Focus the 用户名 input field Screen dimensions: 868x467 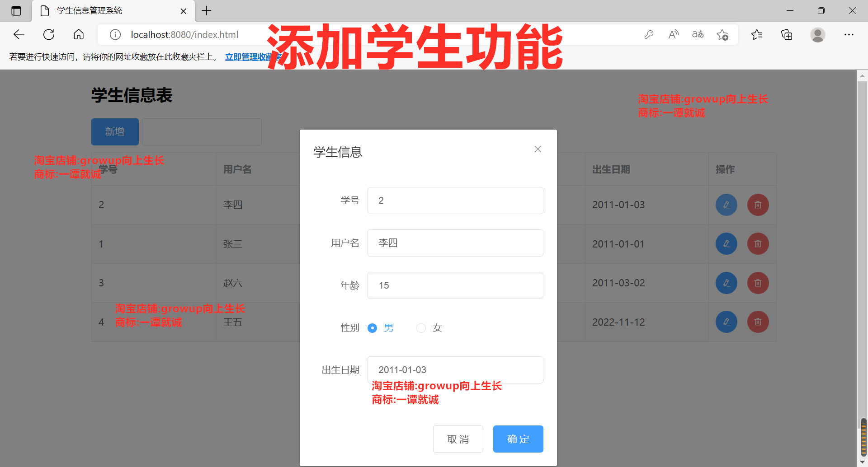click(x=455, y=243)
